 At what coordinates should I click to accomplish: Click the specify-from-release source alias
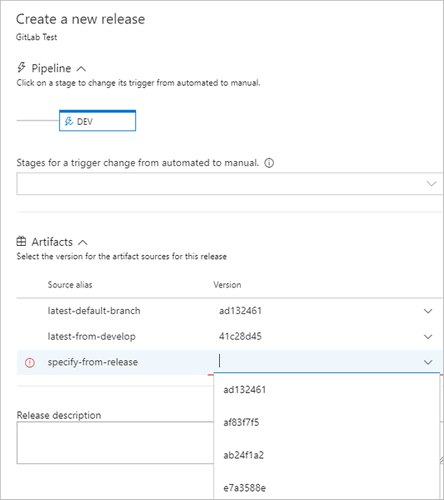pyautogui.click(x=93, y=362)
